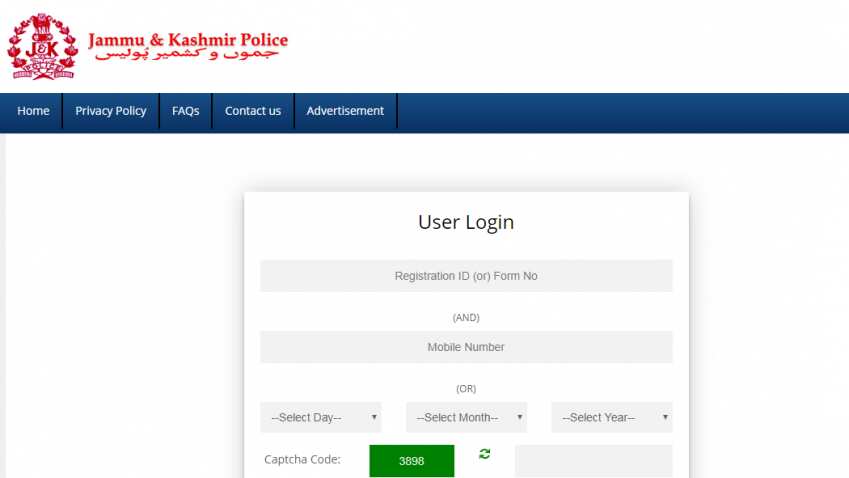Click the J&K Police emblem logo
849x478 pixels.
click(x=42, y=45)
